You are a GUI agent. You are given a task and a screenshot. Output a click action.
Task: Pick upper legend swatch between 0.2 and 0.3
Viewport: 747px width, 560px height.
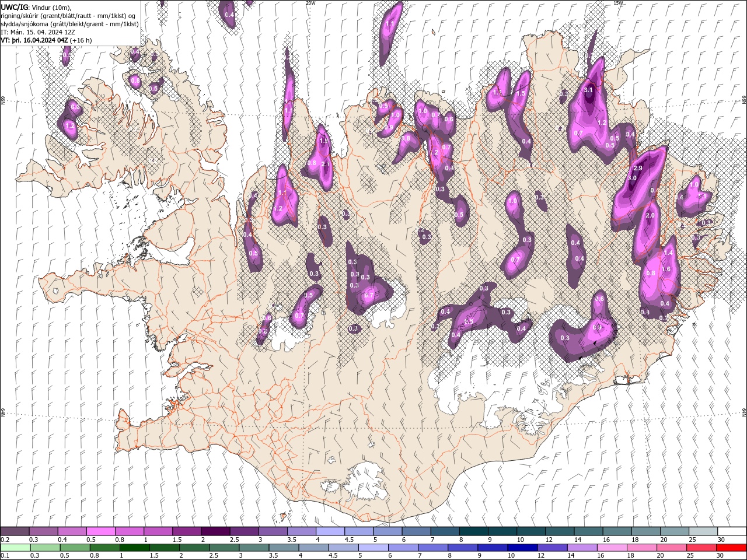click(15, 531)
